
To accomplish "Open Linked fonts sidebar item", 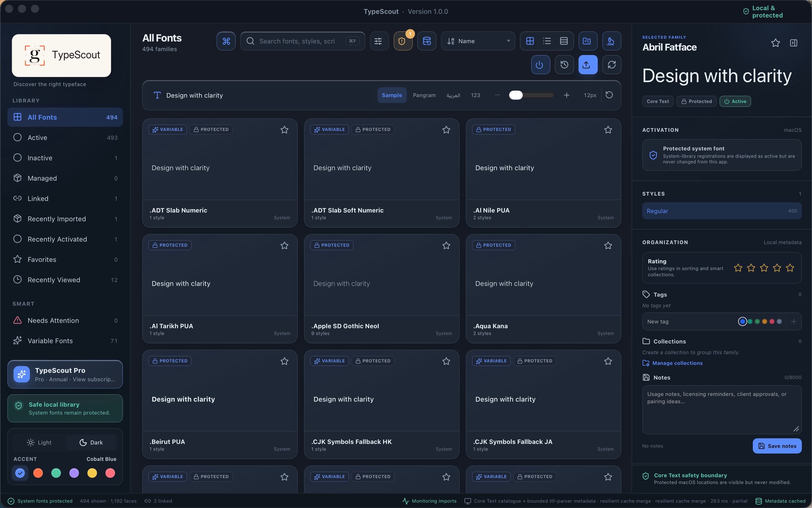I will pos(65,199).
